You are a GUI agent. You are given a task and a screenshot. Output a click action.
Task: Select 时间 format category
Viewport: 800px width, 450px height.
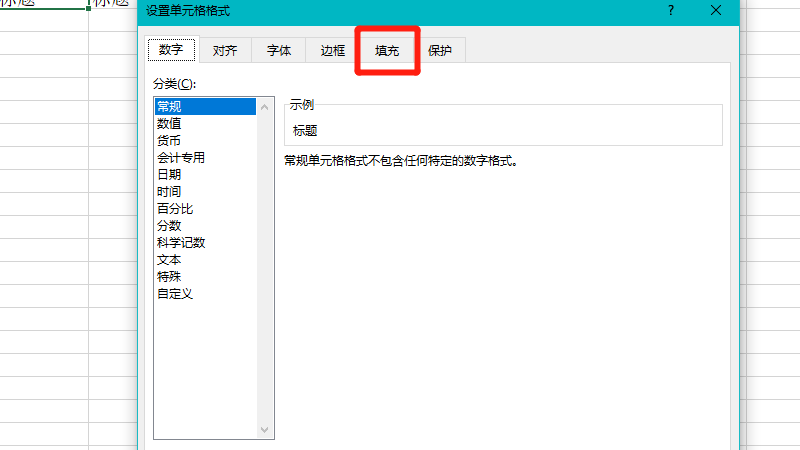[205, 191]
